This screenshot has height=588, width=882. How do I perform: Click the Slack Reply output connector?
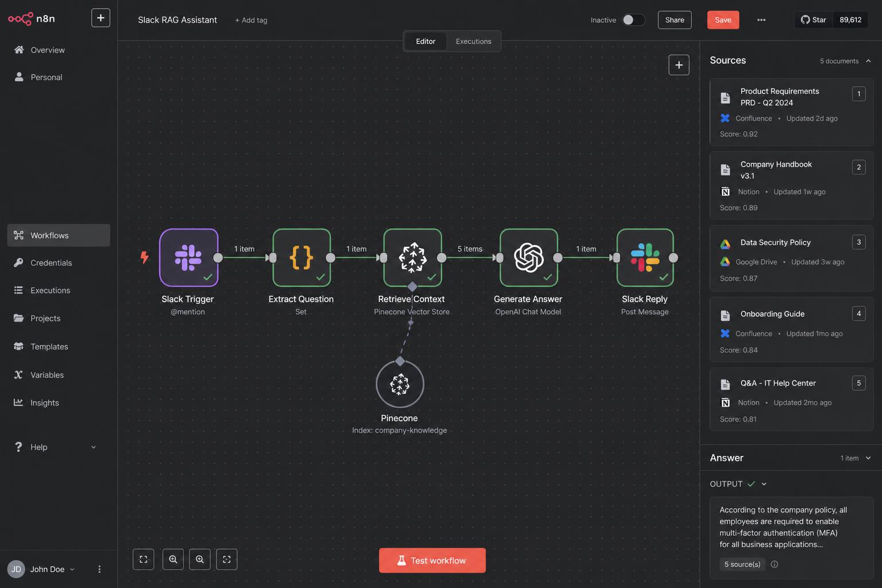tap(674, 258)
